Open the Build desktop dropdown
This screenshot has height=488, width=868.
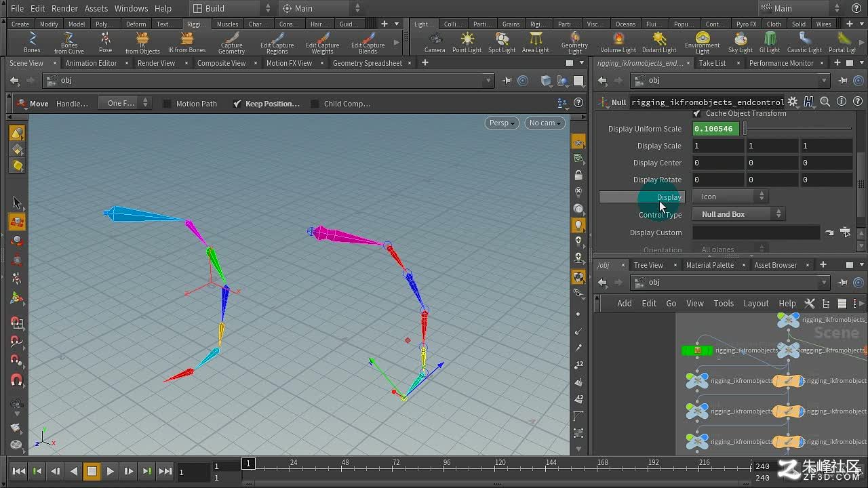pyautogui.click(x=231, y=8)
